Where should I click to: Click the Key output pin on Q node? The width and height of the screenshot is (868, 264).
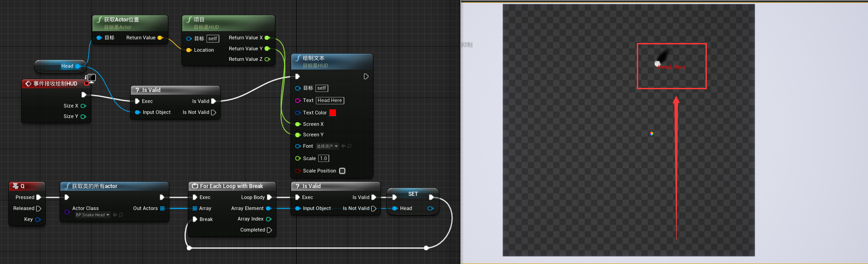point(38,220)
